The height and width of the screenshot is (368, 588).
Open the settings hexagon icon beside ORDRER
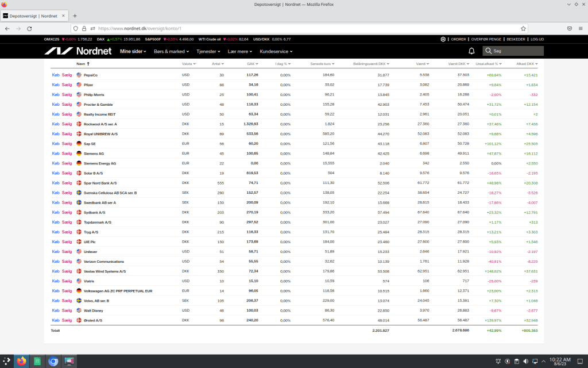(x=443, y=39)
